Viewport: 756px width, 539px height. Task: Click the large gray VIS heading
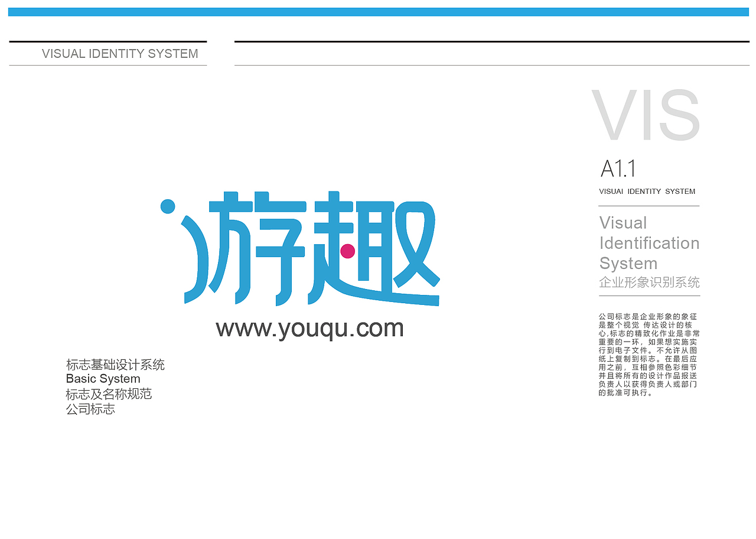[x=646, y=115]
